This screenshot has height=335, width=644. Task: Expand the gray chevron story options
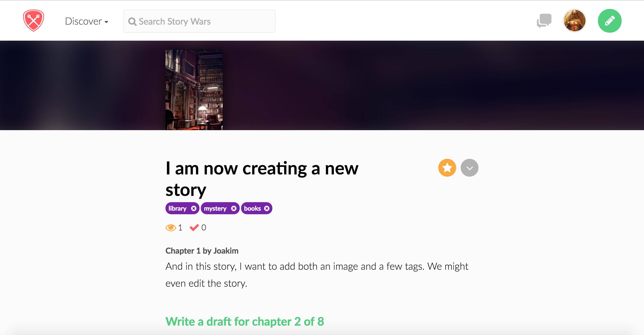tap(469, 168)
